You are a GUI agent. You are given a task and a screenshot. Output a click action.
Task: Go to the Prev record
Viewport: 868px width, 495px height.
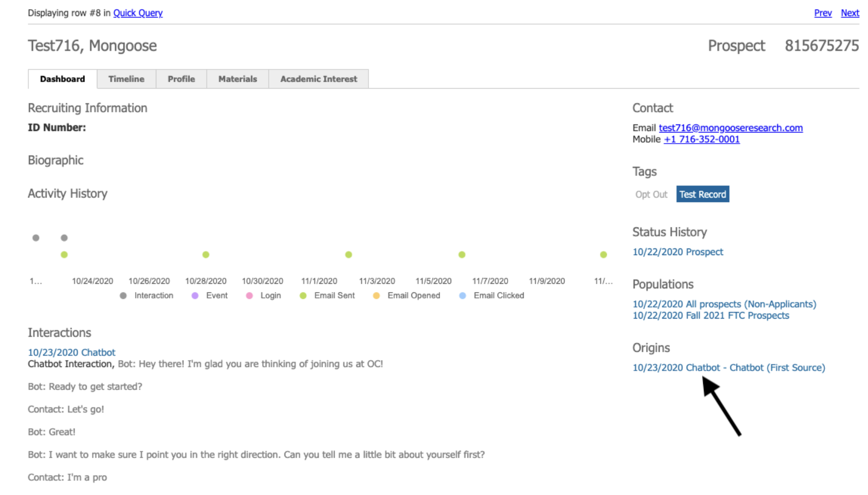[823, 13]
